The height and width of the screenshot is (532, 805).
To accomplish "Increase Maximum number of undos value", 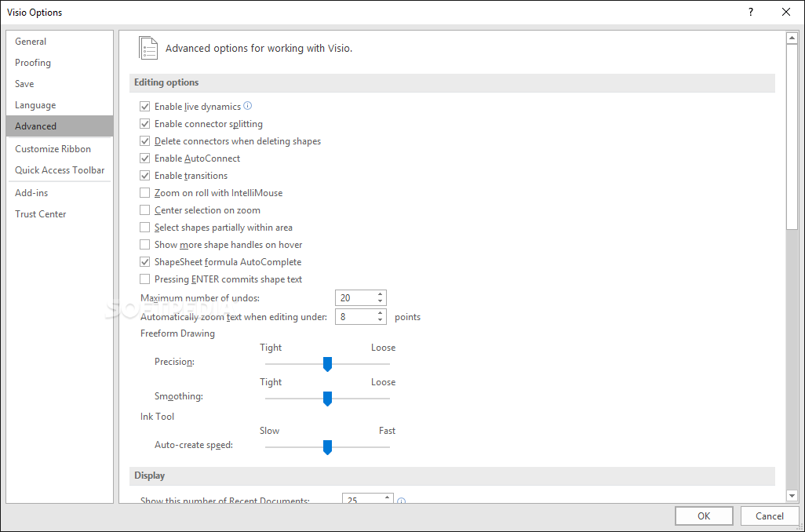I will (380, 294).
